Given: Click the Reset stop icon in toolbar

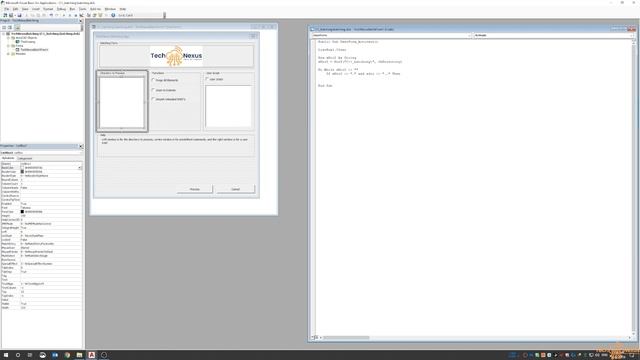Looking at the screenshot, I should pos(76,15).
